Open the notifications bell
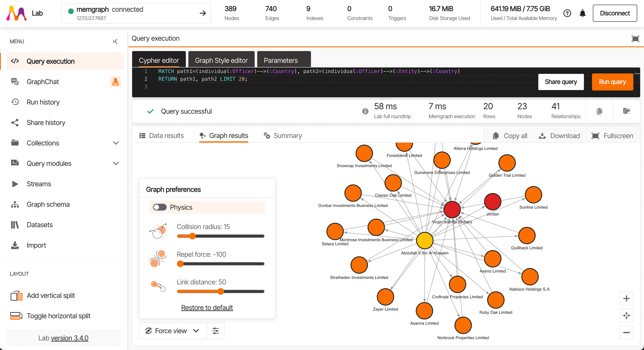 [x=582, y=13]
